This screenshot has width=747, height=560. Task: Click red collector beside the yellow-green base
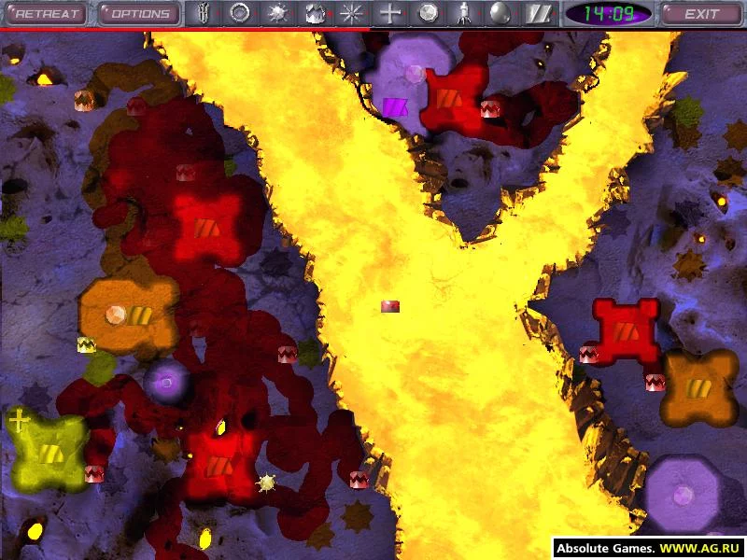coord(94,474)
